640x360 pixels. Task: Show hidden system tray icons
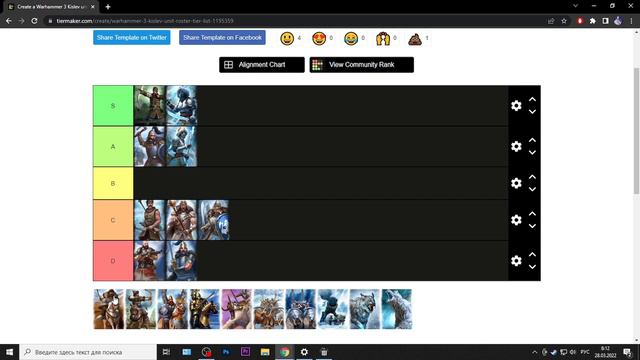click(x=535, y=352)
